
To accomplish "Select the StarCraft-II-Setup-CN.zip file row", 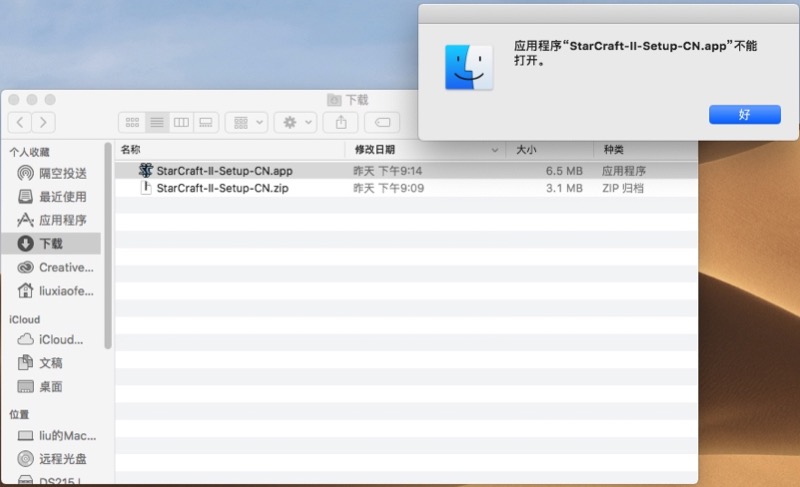I will (x=406, y=188).
